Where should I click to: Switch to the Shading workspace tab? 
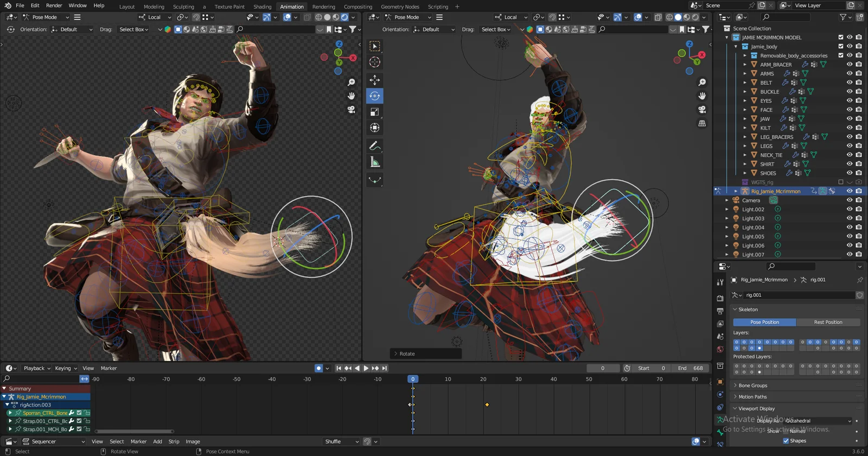click(x=263, y=7)
